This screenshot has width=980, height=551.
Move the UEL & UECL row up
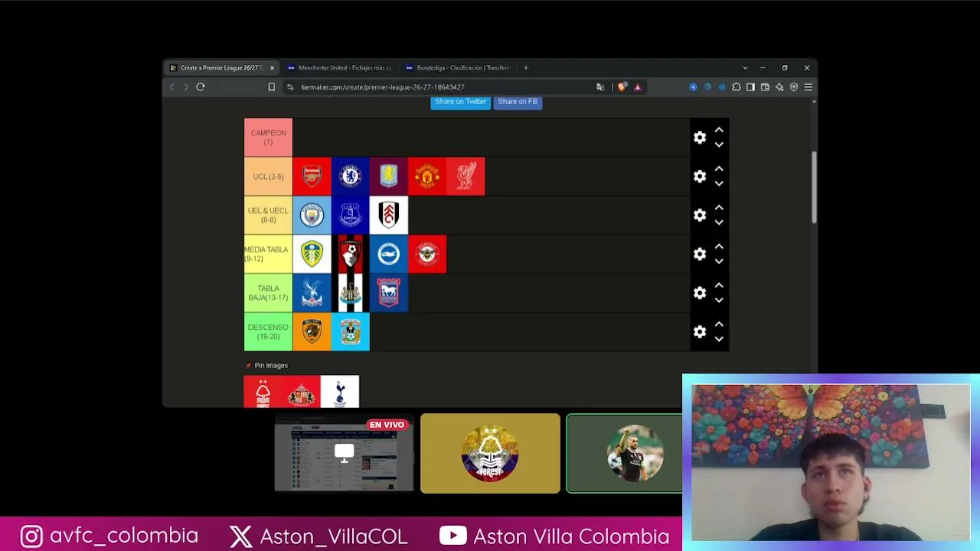click(x=719, y=208)
